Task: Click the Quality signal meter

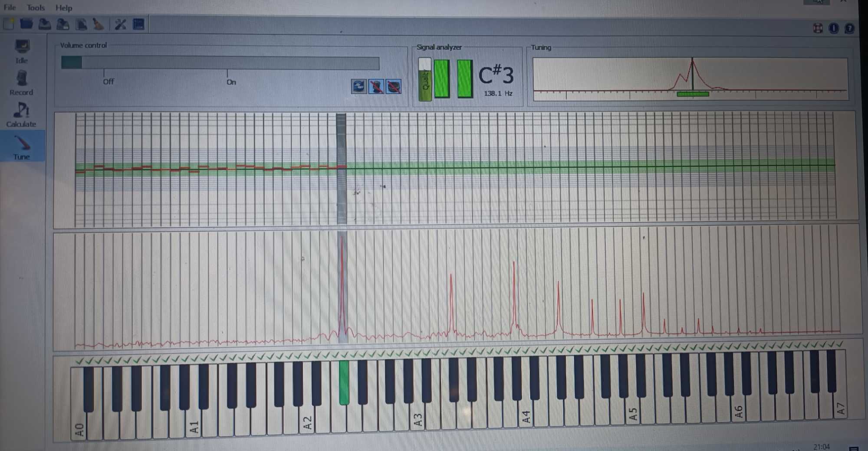Action: [x=425, y=79]
